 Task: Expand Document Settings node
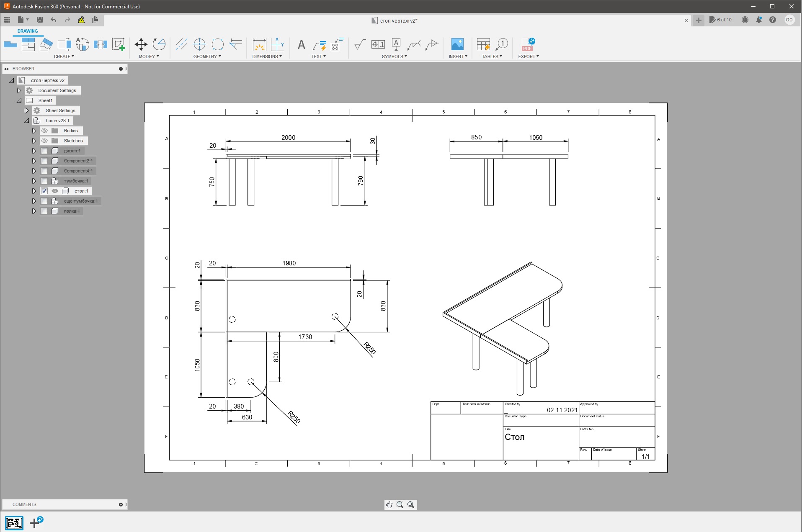point(19,90)
